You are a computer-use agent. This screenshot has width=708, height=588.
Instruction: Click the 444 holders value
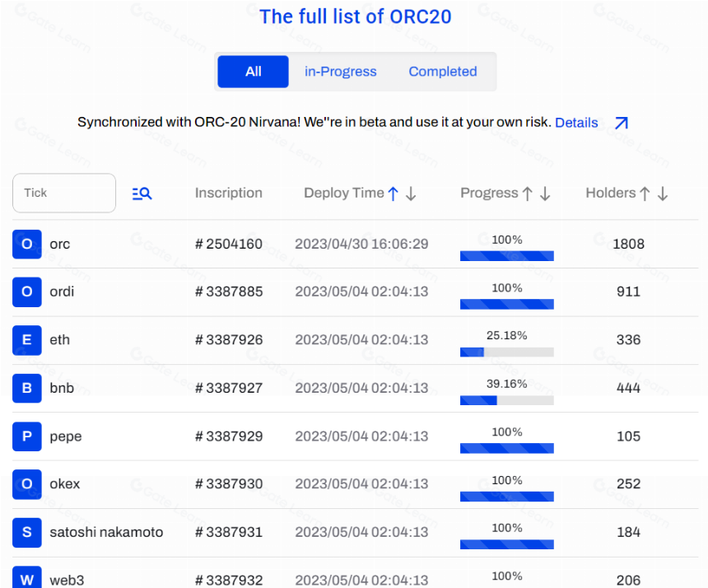[x=628, y=388]
